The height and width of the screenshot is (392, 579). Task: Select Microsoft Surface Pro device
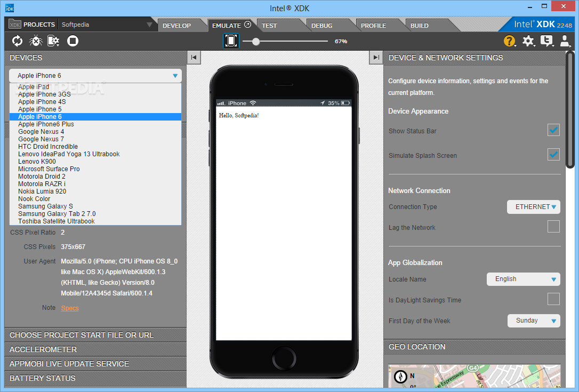coord(95,169)
